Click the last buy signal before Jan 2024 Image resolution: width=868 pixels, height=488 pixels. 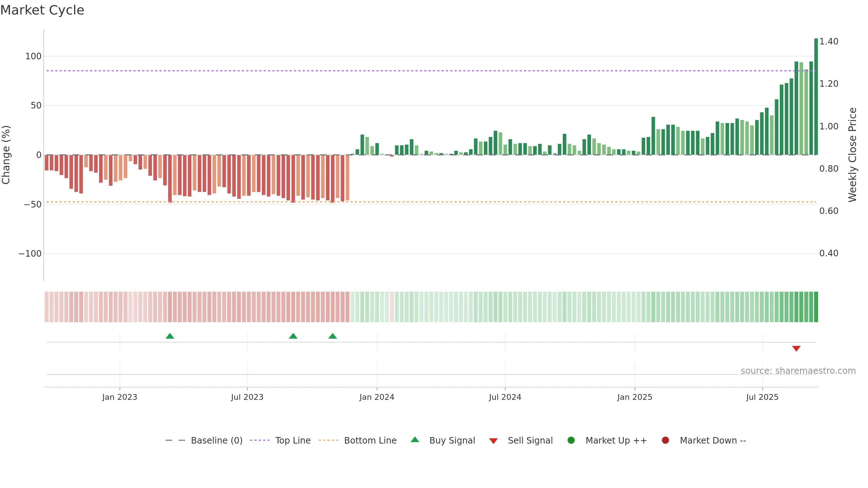tap(332, 336)
